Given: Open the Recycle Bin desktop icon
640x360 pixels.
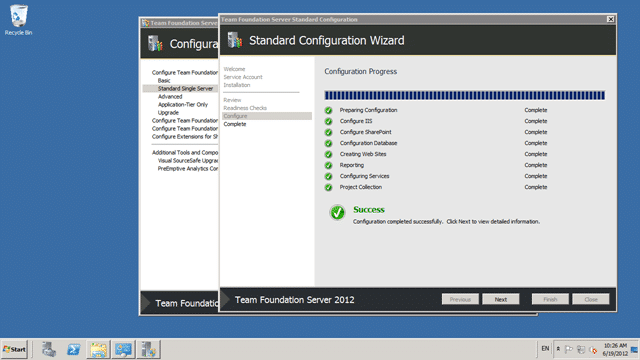Looking at the screenshot, I should coord(18,20).
